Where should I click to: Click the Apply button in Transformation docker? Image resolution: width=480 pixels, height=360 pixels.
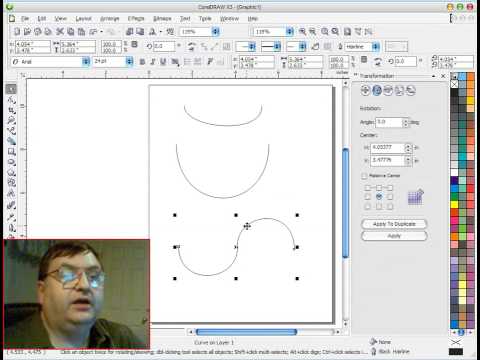click(x=394, y=236)
